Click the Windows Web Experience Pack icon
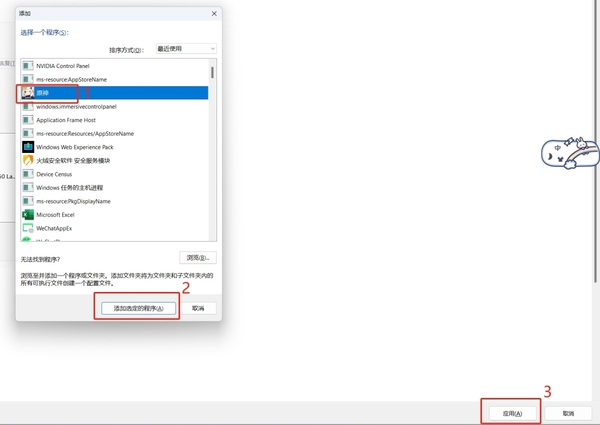The width and height of the screenshot is (600, 425). coord(28,147)
